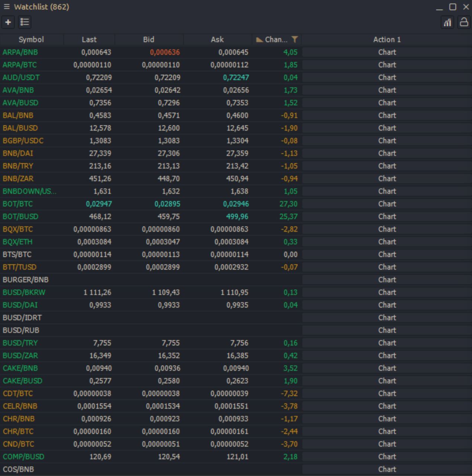Sort by the Bid column header
The height and width of the screenshot is (476, 472).
point(149,39)
